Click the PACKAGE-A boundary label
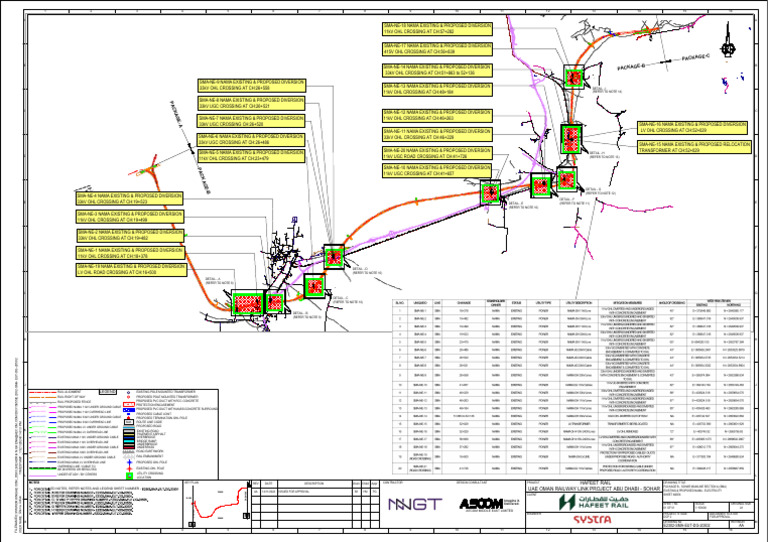Screen dimensions: 768x542 coord(176,117)
